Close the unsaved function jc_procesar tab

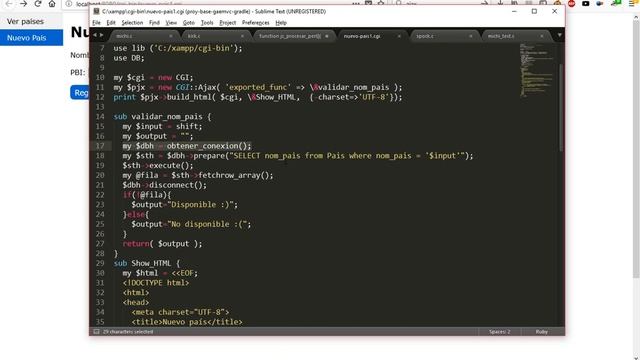(x=327, y=36)
